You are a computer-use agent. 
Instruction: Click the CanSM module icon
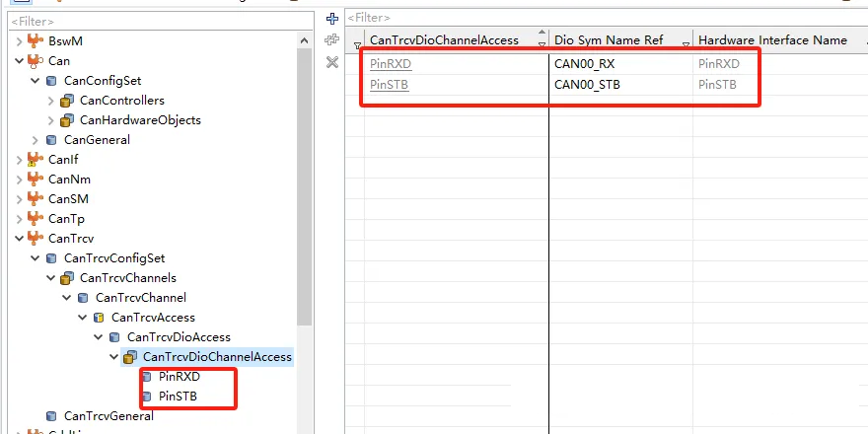pos(36,198)
